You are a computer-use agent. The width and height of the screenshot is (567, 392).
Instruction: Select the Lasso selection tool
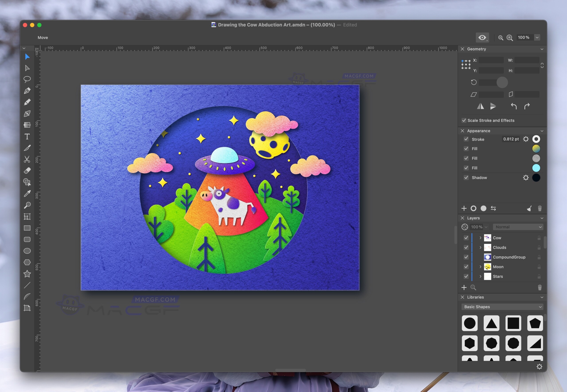tap(27, 79)
